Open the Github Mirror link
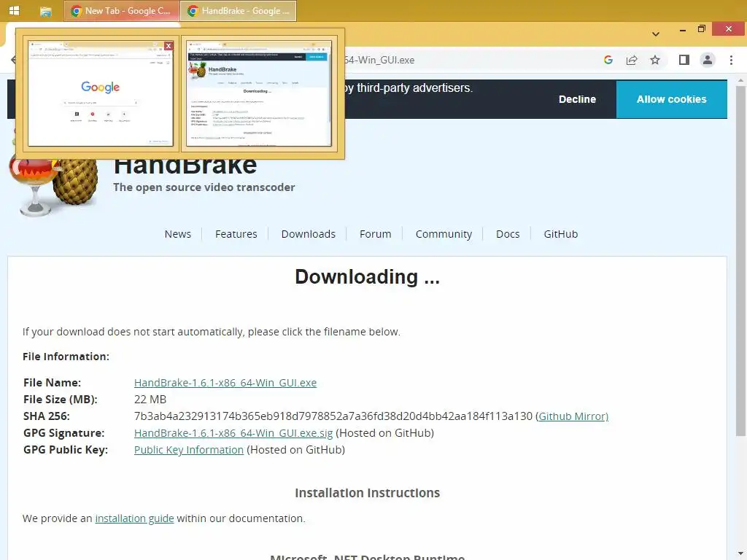 tap(573, 416)
